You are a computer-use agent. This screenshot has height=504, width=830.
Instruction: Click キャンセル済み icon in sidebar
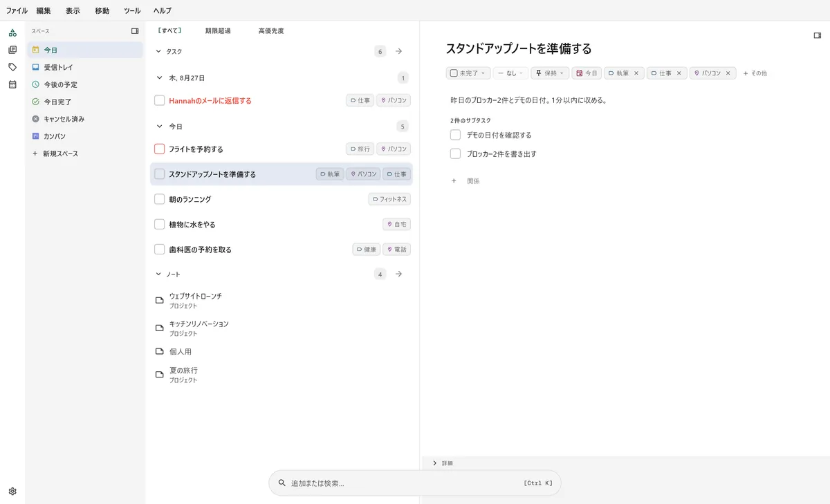36,119
